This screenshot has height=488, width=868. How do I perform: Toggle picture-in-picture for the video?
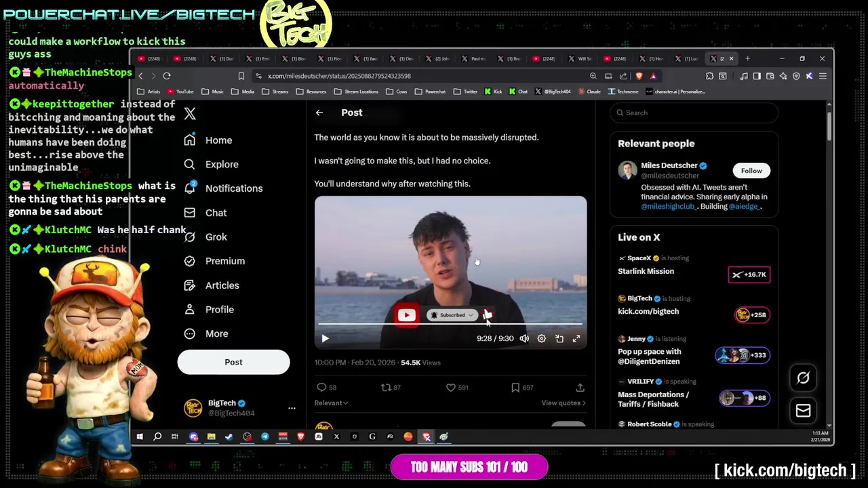click(x=559, y=338)
